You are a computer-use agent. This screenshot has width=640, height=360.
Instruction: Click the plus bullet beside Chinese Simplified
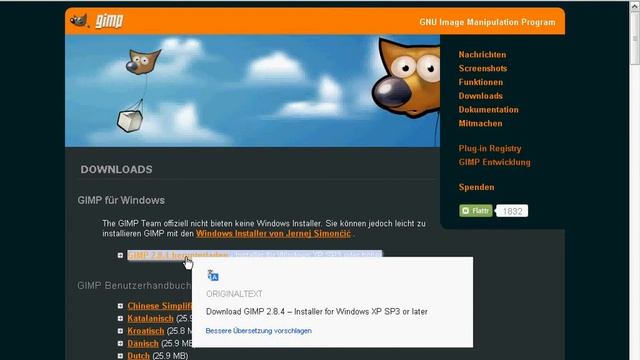pyautogui.click(x=120, y=306)
